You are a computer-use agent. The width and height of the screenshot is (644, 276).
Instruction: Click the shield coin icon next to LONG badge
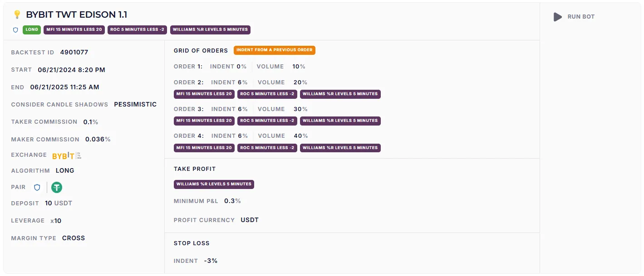[15, 30]
